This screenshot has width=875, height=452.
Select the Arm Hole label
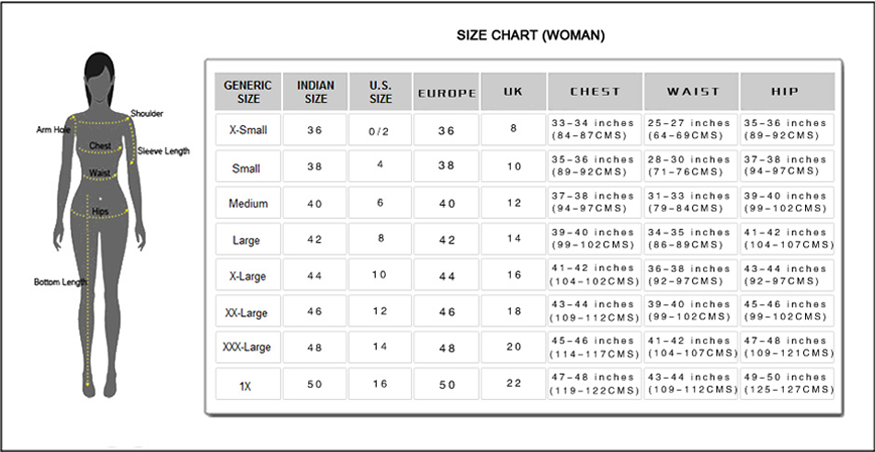point(52,130)
